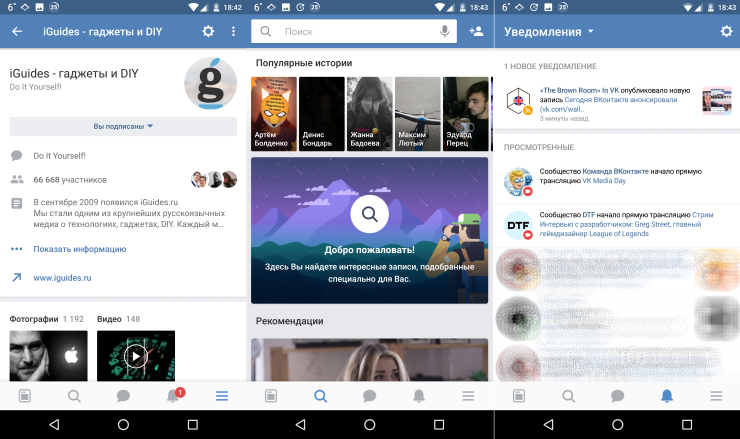Tap Команда ВКонтакте community link
This screenshot has height=439, width=740.
tap(615, 171)
